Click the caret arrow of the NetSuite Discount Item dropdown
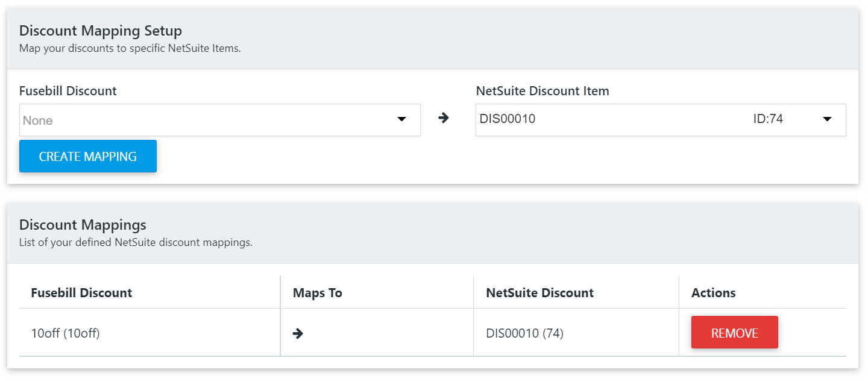The width and height of the screenshot is (868, 381). pyautogui.click(x=828, y=119)
